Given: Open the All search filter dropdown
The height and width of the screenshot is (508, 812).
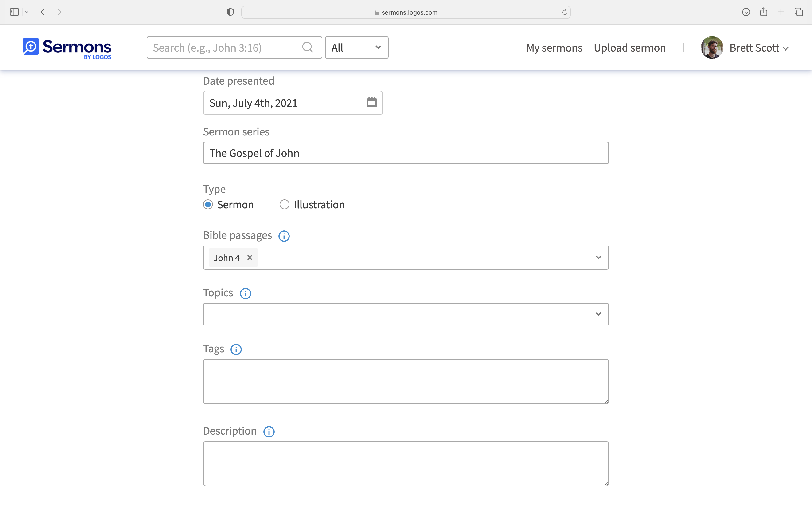Looking at the screenshot, I should click(357, 48).
